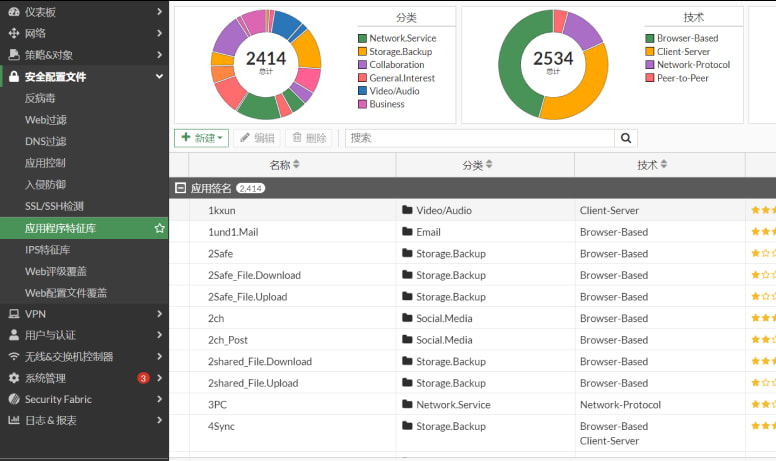The image size is (776, 461).
Task: Click the chart icon next to 日志&报表
Action: point(14,421)
